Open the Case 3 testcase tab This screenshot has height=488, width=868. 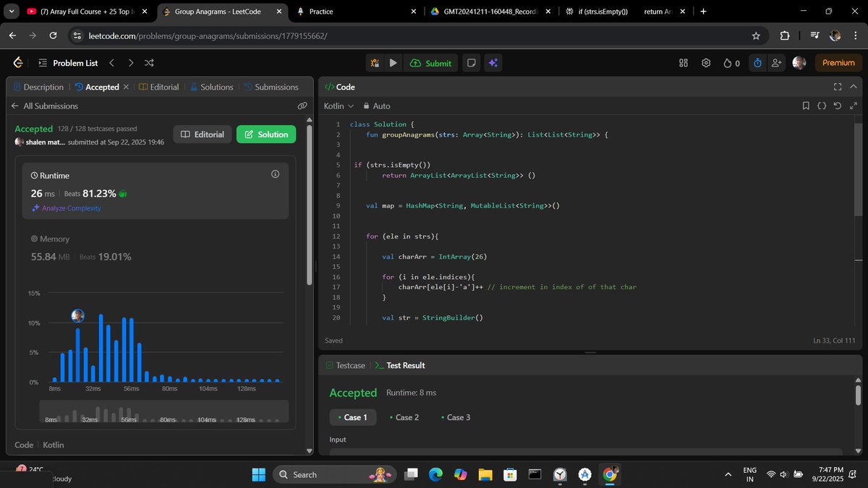(458, 417)
